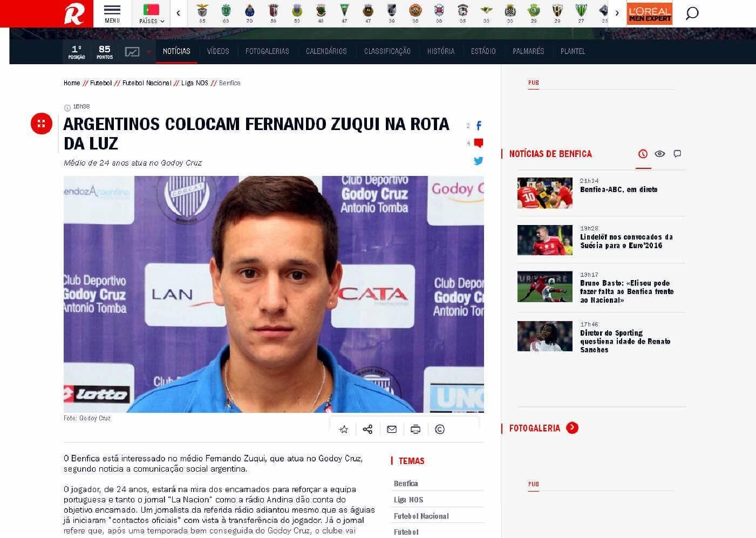
Task: Open the statistics chart icon
Action: click(132, 52)
